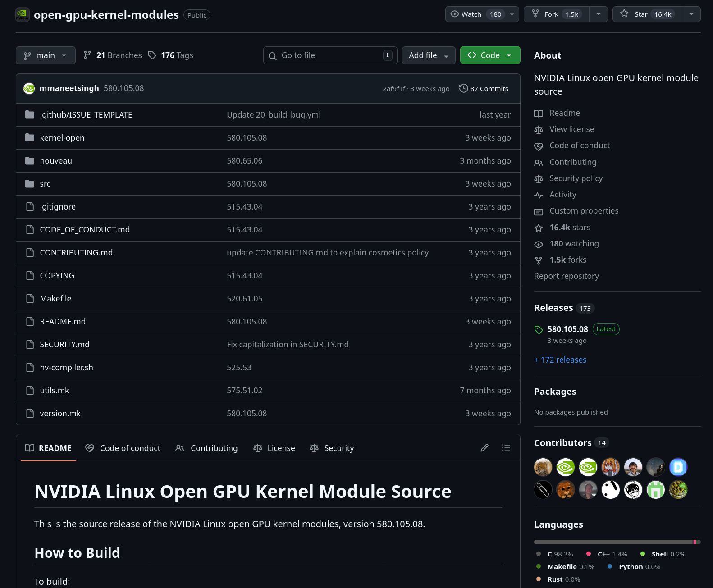Screen dimensions: 713x588
Task: Open the mmaneetsingh commit author avatar
Action: point(29,88)
